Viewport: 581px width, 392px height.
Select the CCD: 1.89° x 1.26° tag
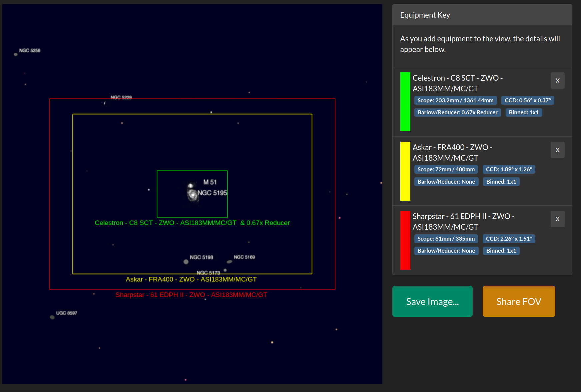(x=509, y=169)
